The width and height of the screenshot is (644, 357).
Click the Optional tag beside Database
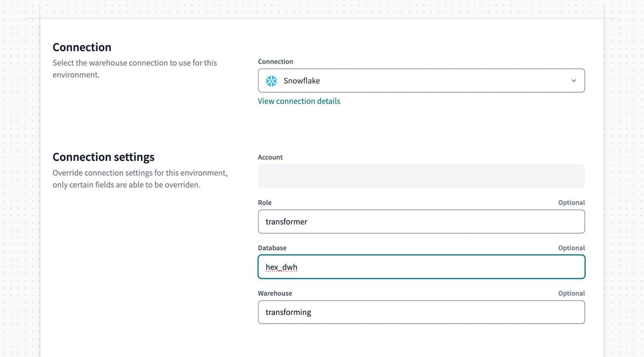pyautogui.click(x=572, y=248)
